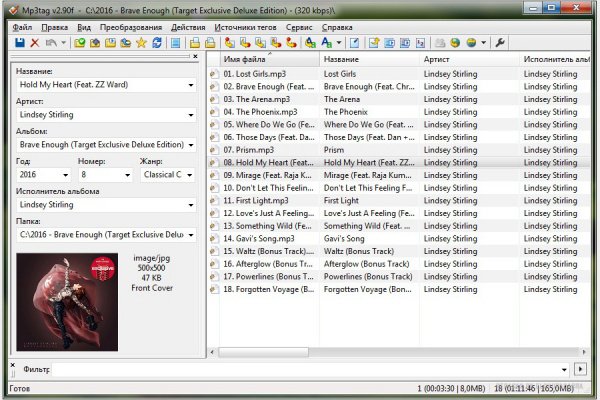Click the scroll right arrow of file list

click(584, 352)
